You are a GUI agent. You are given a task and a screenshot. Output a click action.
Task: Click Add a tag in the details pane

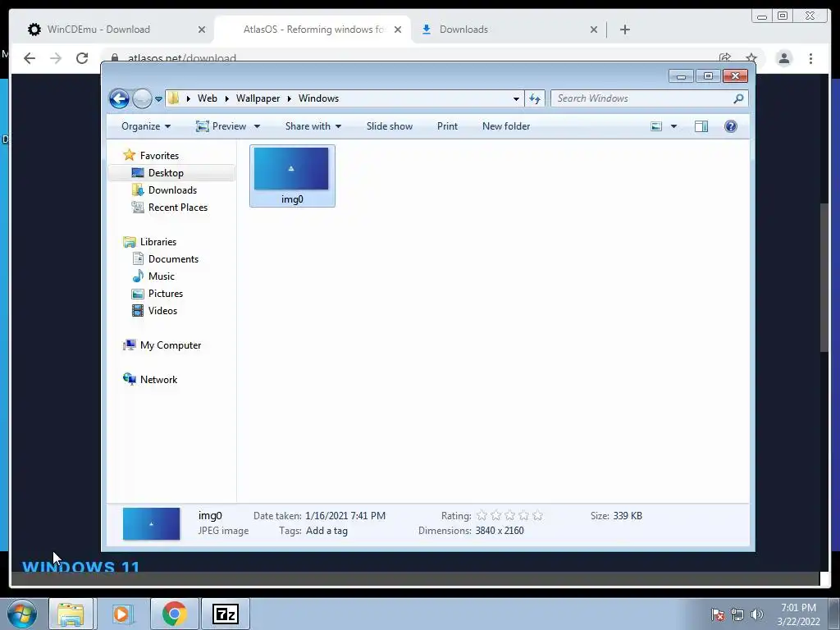tap(326, 531)
